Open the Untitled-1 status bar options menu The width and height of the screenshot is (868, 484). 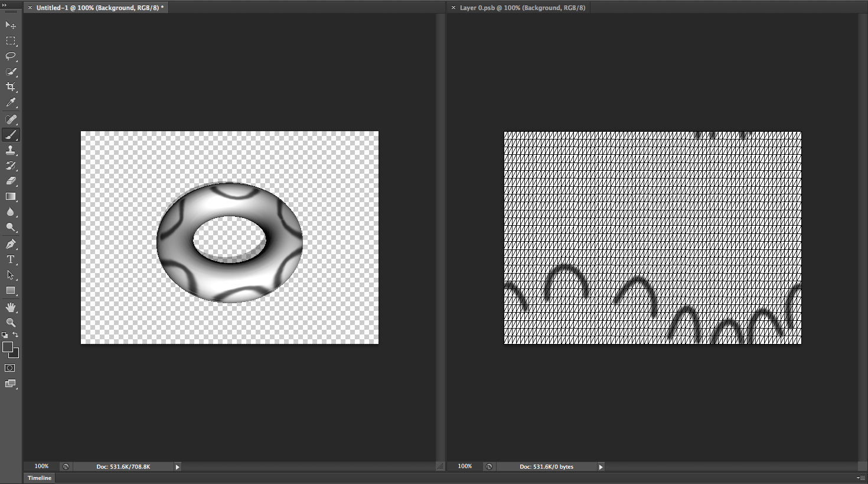point(177,466)
